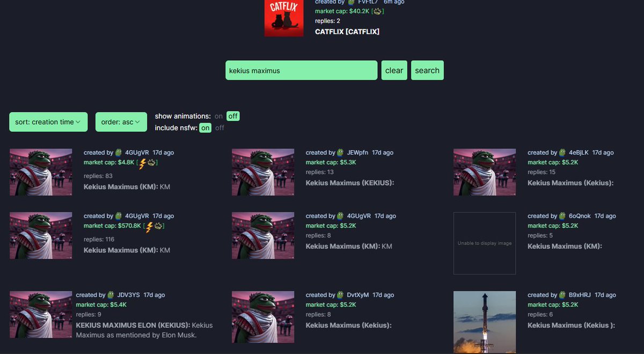Viewport: 644px width, 354px height.
Task: Open creator 4eBjLK profile link
Action: coord(579,153)
